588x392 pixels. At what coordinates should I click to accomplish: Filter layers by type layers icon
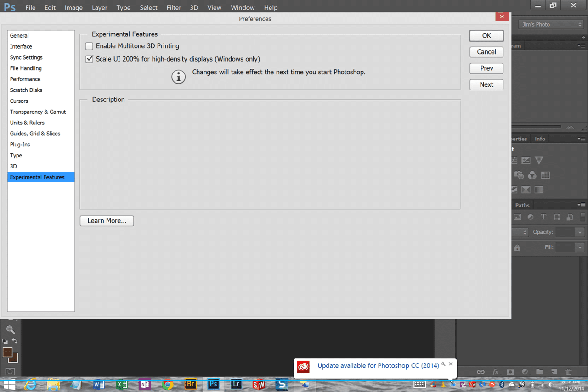pos(543,217)
